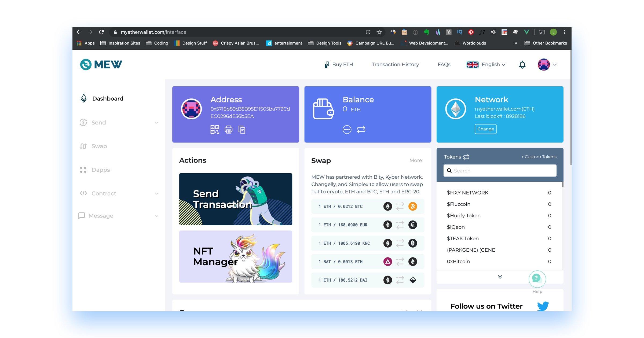Open Swap in the sidebar
Screen dimensions: 644x338
click(93, 146)
